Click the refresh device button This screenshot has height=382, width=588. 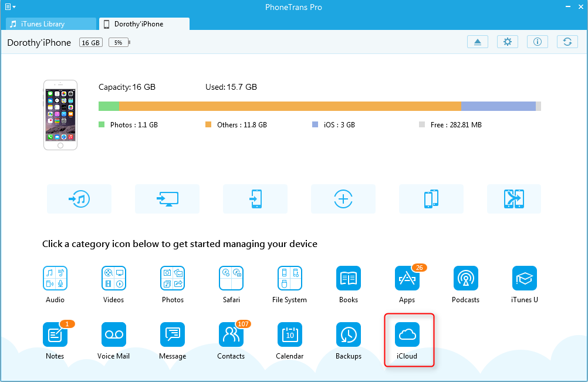pyautogui.click(x=567, y=42)
